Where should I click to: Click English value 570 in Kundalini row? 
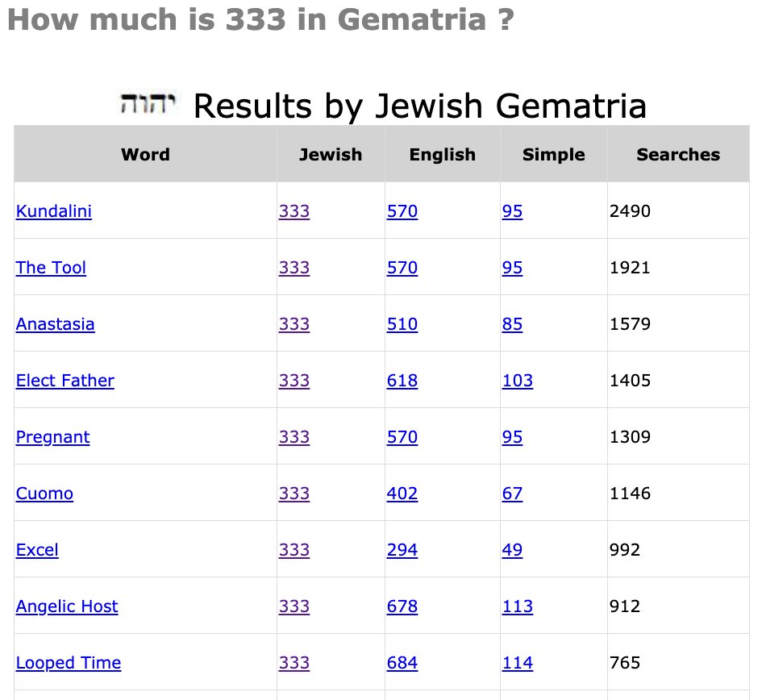(x=402, y=211)
